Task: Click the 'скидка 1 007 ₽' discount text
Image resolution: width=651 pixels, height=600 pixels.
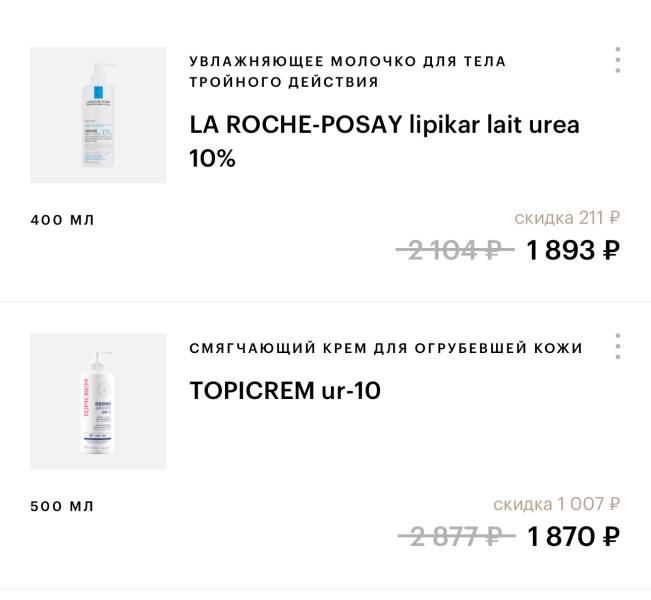Action: click(x=556, y=504)
